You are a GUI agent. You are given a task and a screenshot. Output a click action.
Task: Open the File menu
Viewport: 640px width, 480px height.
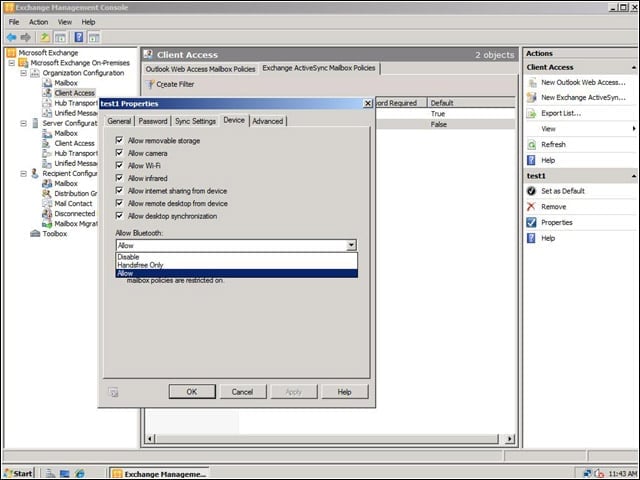tap(14, 22)
